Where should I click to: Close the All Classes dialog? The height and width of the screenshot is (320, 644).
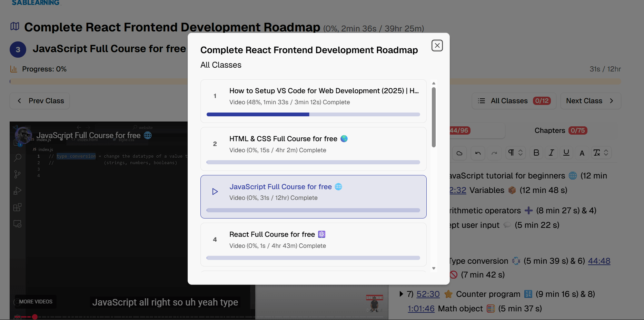(x=437, y=46)
